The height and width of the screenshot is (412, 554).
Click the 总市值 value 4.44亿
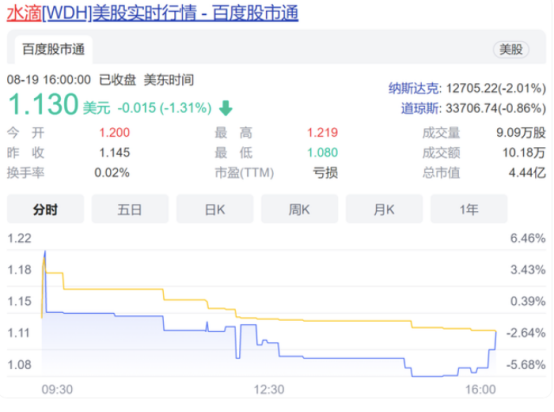[x=527, y=173]
